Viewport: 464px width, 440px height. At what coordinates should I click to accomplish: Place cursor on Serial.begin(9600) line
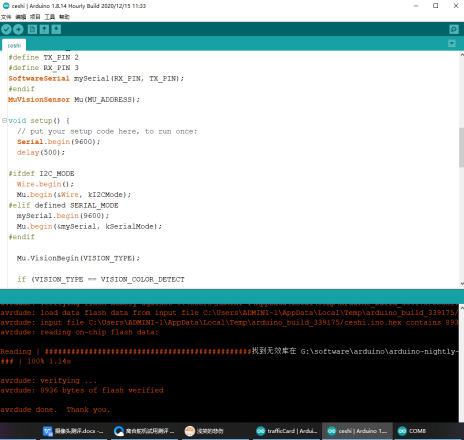(58, 142)
